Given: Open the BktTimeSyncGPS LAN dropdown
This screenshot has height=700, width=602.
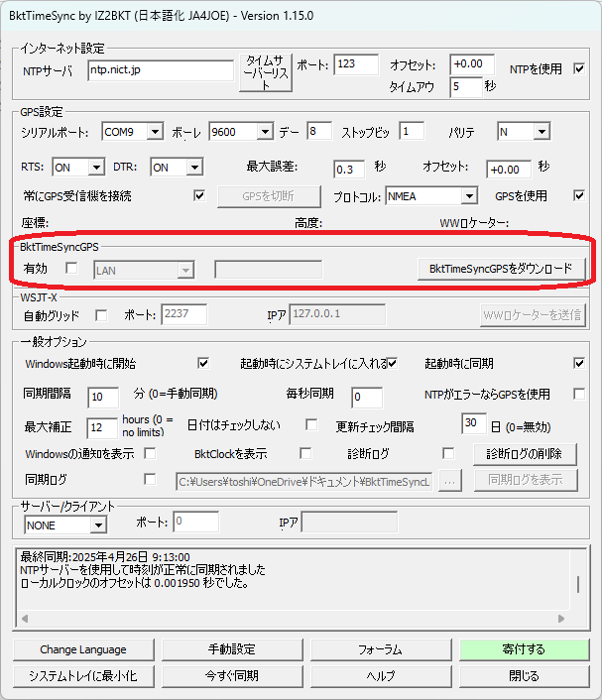Looking at the screenshot, I should click(x=185, y=271).
